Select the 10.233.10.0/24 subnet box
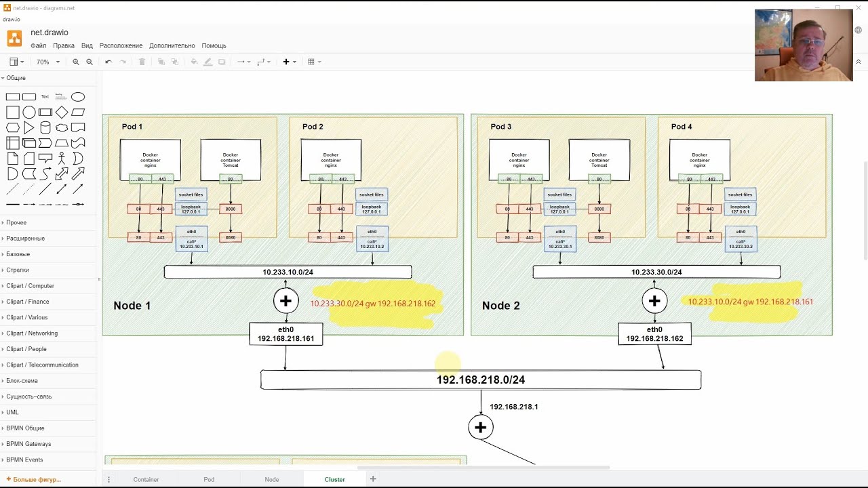 coord(288,272)
